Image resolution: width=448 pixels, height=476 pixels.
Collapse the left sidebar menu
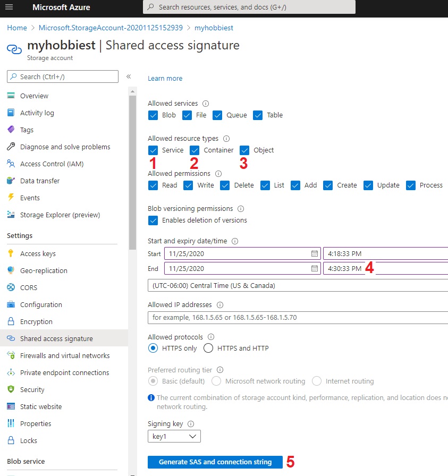129,76
